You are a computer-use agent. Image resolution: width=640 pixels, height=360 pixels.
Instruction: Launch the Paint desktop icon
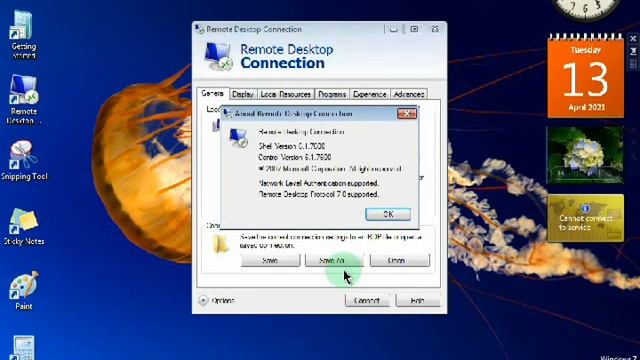tap(24, 290)
